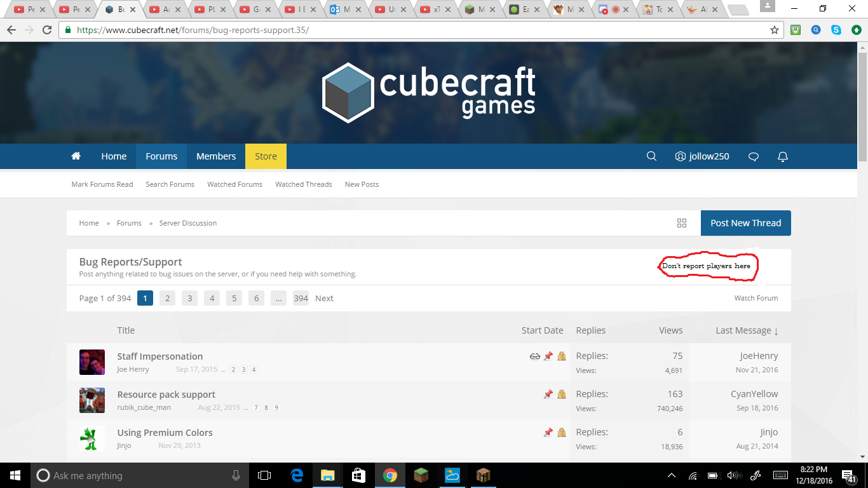This screenshot has width=868, height=488.
Task: Open Search Forums link
Action: [x=170, y=184]
